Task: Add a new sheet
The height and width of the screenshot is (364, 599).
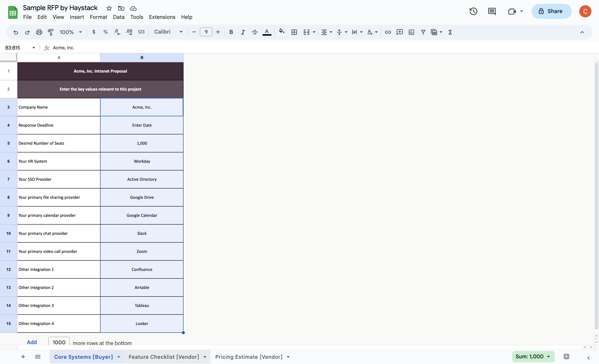Action: tap(23, 357)
